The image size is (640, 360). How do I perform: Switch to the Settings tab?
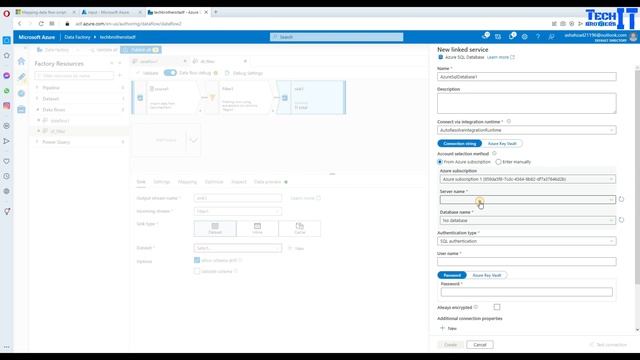162,182
